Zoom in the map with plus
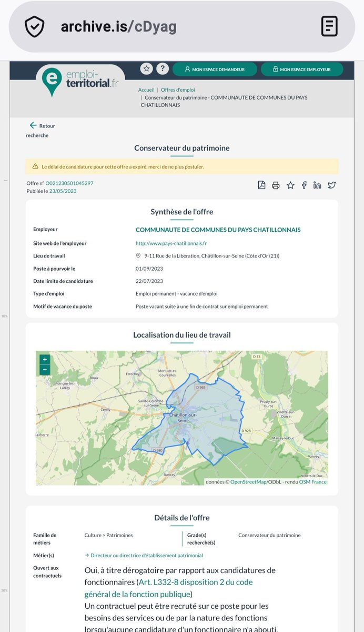This screenshot has height=632, width=364. 45,360
